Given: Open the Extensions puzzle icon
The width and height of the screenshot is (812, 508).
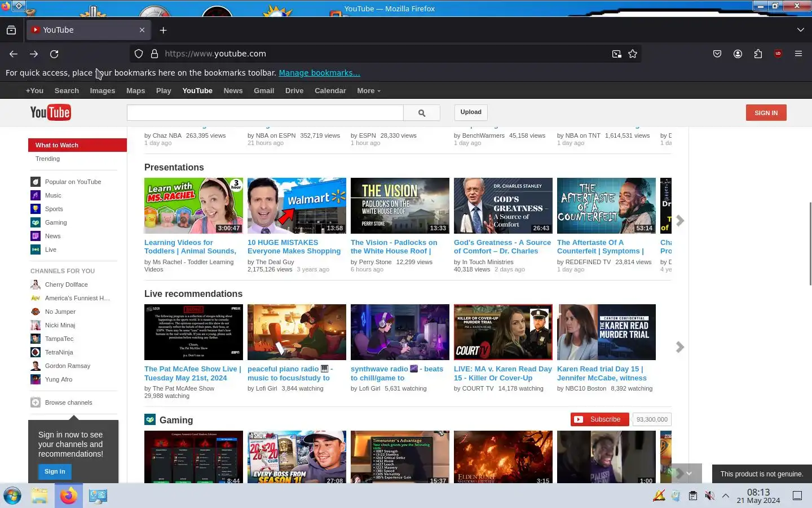Looking at the screenshot, I should click(x=758, y=54).
